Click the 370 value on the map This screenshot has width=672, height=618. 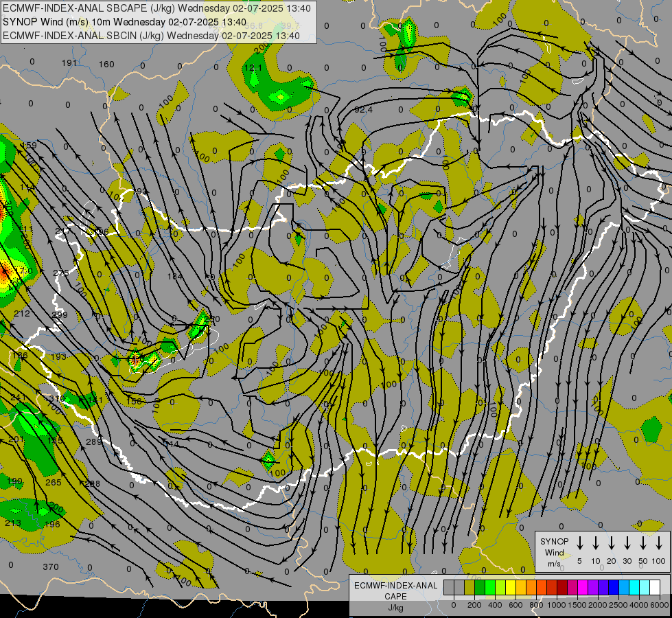(x=51, y=567)
